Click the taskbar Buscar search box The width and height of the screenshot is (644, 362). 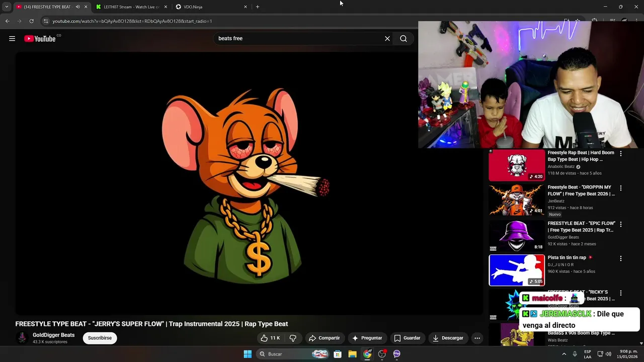tap(293, 354)
